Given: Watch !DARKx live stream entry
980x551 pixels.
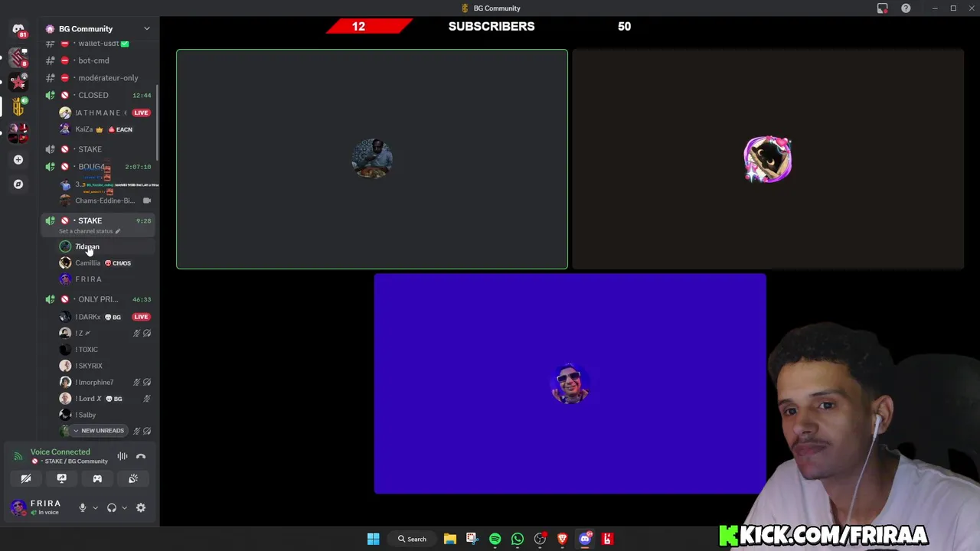Looking at the screenshot, I should pos(105,317).
